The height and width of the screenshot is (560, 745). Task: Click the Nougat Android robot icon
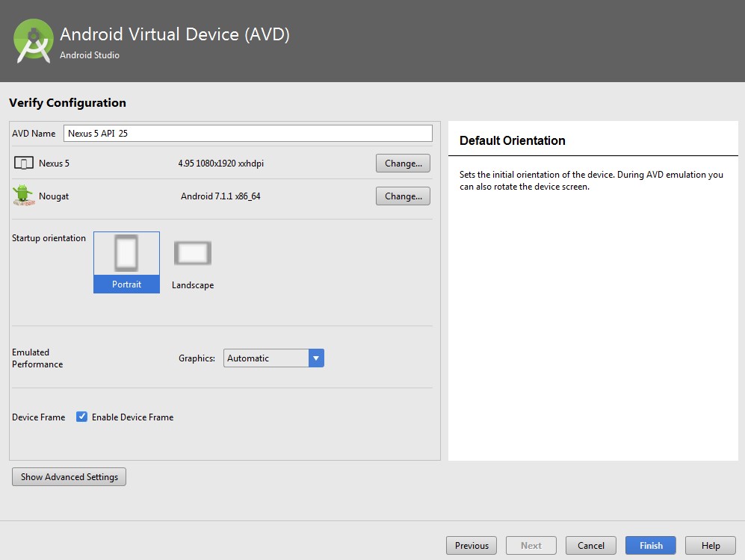pos(23,196)
